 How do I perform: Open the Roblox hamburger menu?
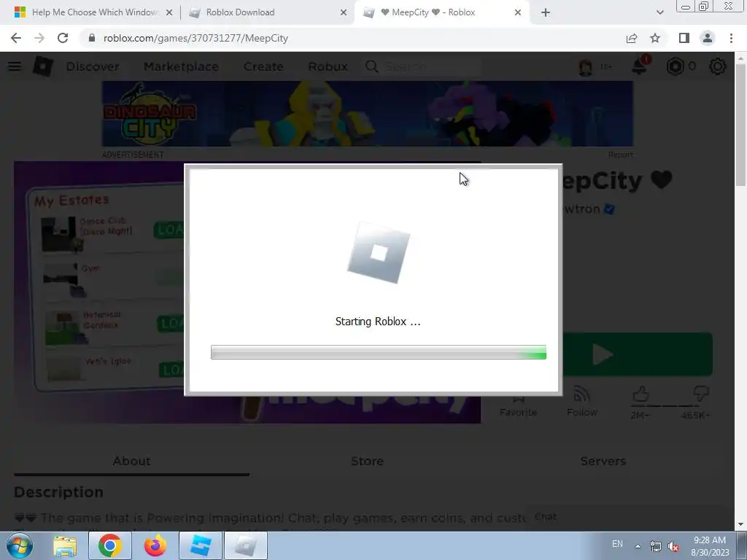pos(15,66)
